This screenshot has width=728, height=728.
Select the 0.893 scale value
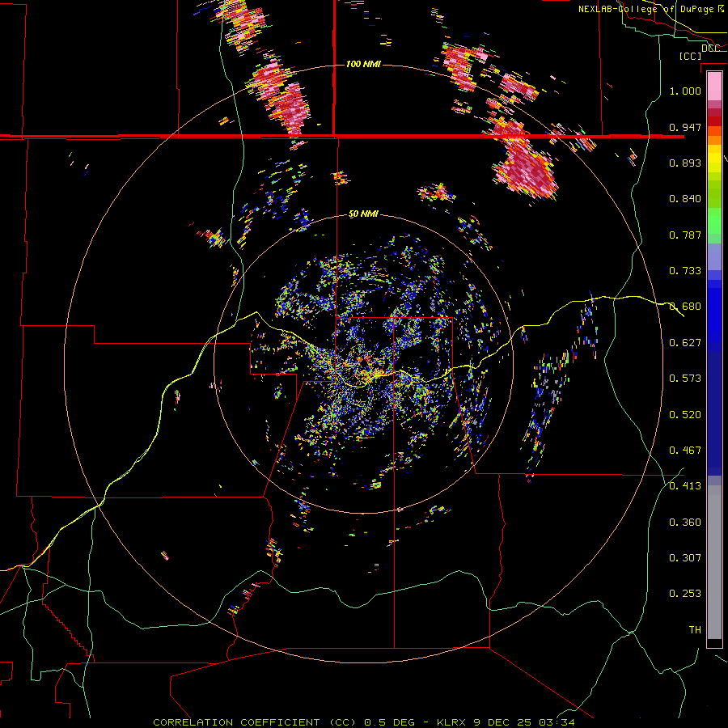[x=685, y=163]
